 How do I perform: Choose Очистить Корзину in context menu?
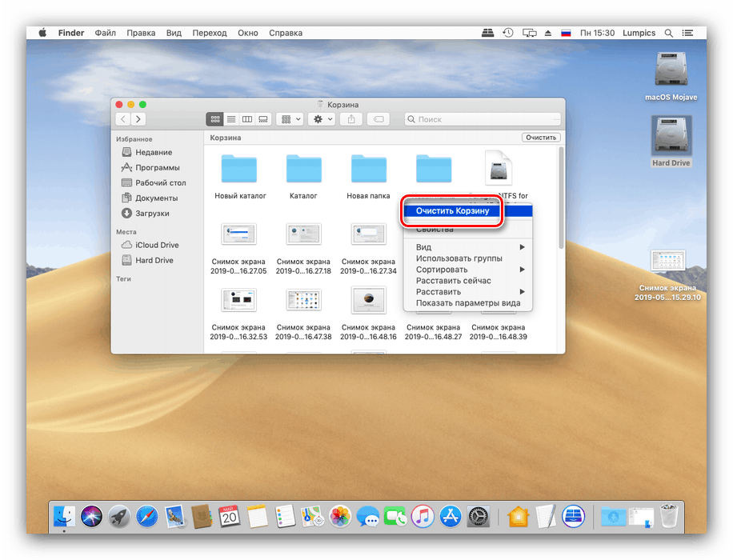point(452,211)
